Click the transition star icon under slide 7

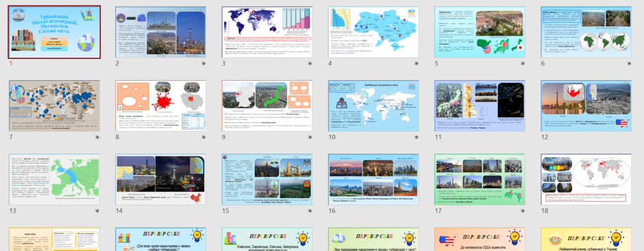point(97,137)
